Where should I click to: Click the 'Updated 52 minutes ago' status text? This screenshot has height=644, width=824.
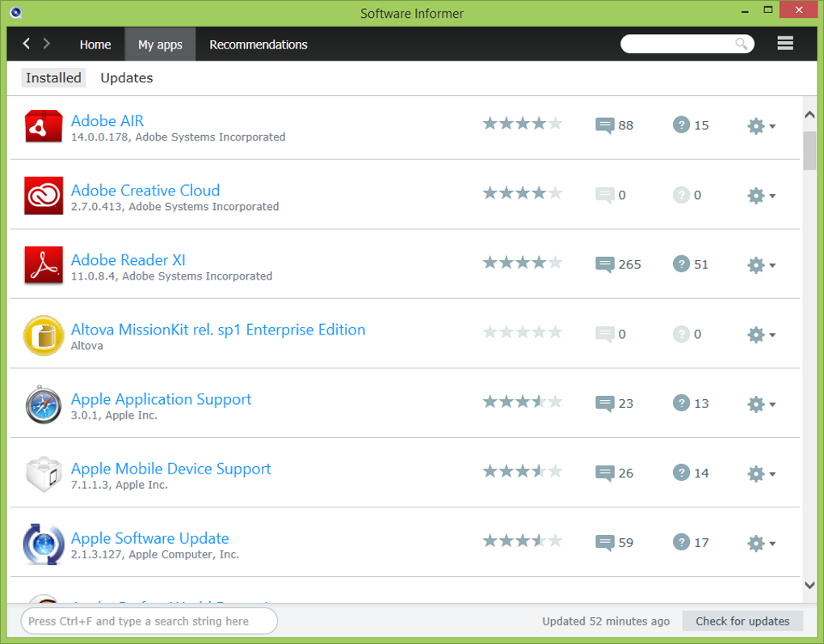click(606, 621)
